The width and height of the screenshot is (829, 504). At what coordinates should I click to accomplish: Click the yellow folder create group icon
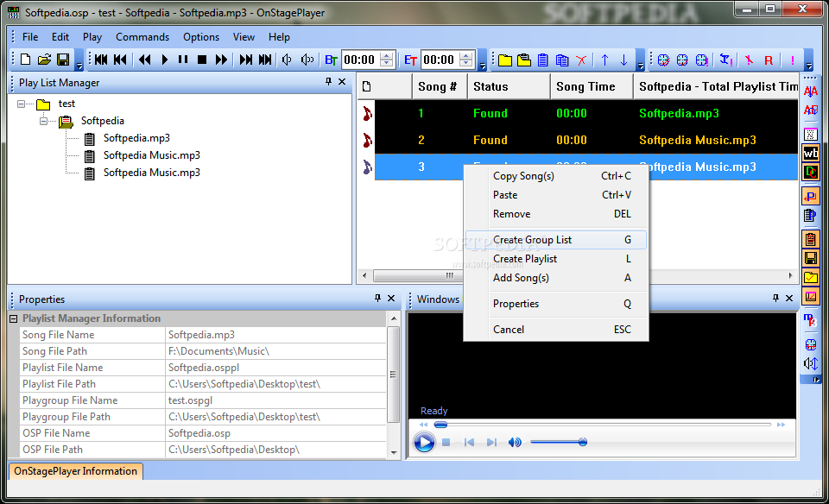click(505, 60)
